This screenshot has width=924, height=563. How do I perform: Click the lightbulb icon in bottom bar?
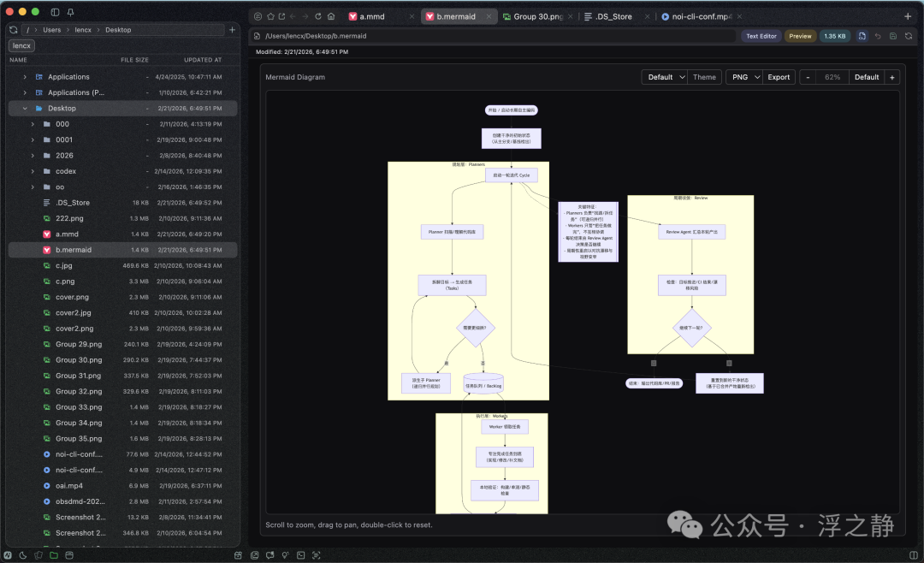coord(285,554)
